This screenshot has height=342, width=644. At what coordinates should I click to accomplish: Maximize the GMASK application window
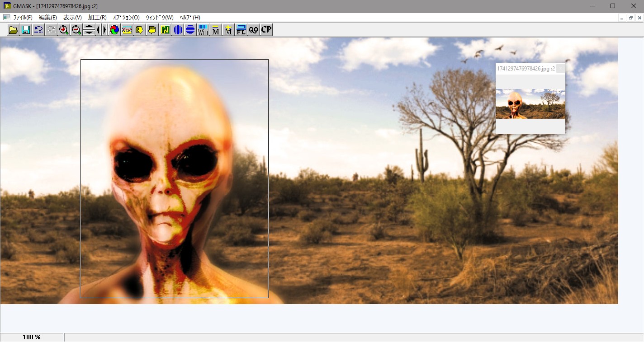click(613, 6)
